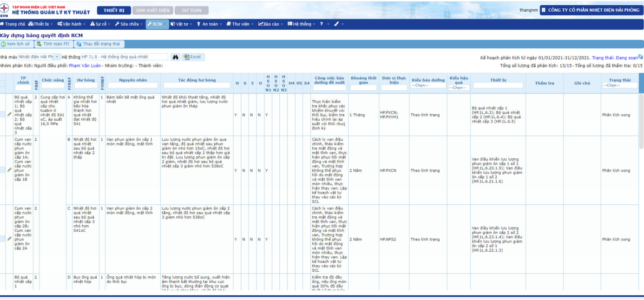
Task: Click the Hệ thống HP.1L.6 input field
Action: (125, 57)
